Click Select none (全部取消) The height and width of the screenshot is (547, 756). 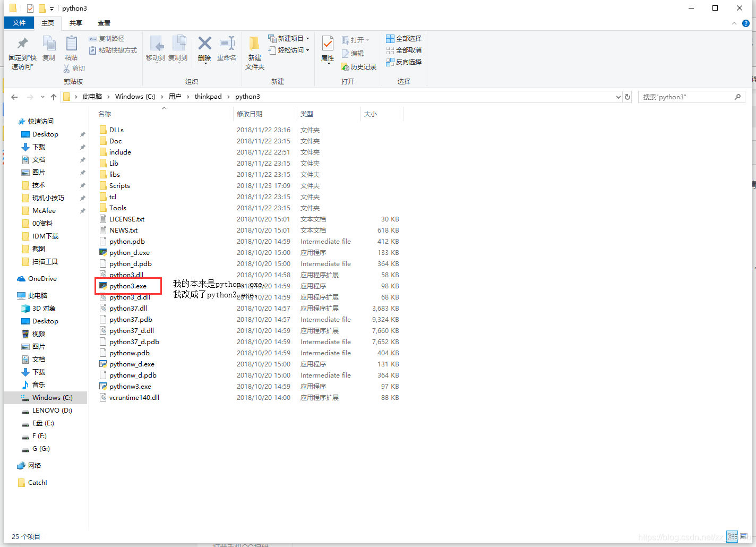click(404, 50)
